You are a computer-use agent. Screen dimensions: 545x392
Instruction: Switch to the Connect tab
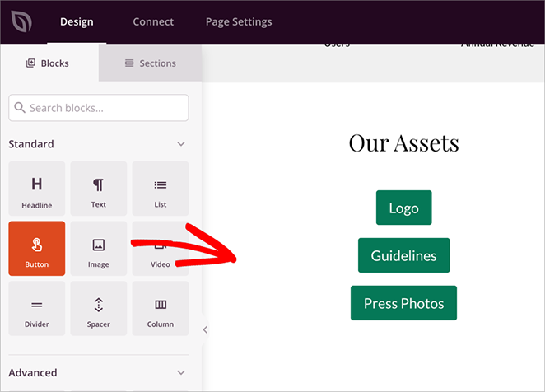point(153,21)
